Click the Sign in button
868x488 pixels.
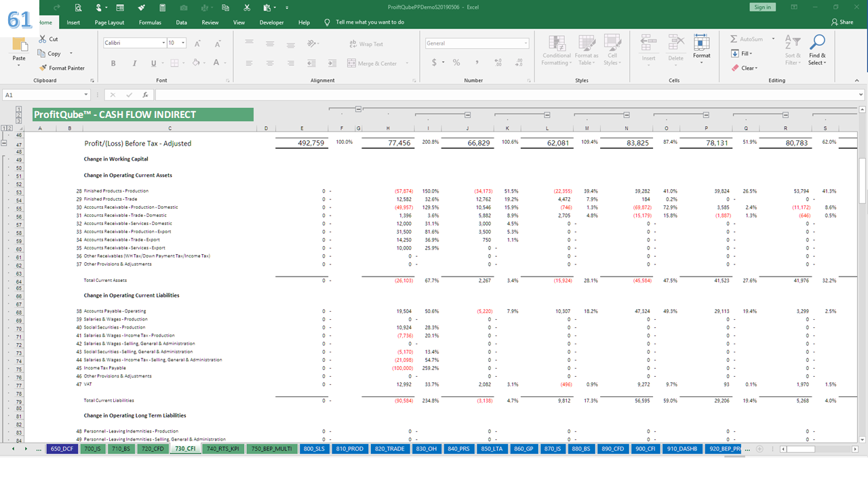[x=762, y=7]
